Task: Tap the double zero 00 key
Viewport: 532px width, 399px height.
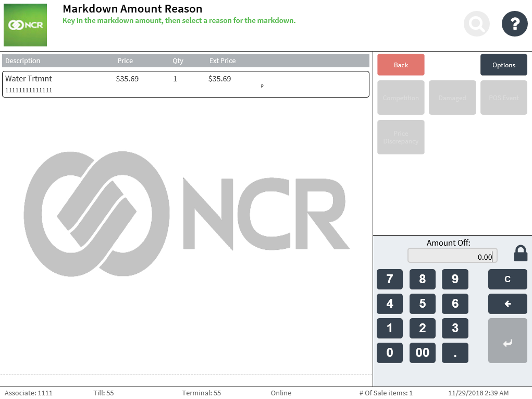Action: (423, 353)
